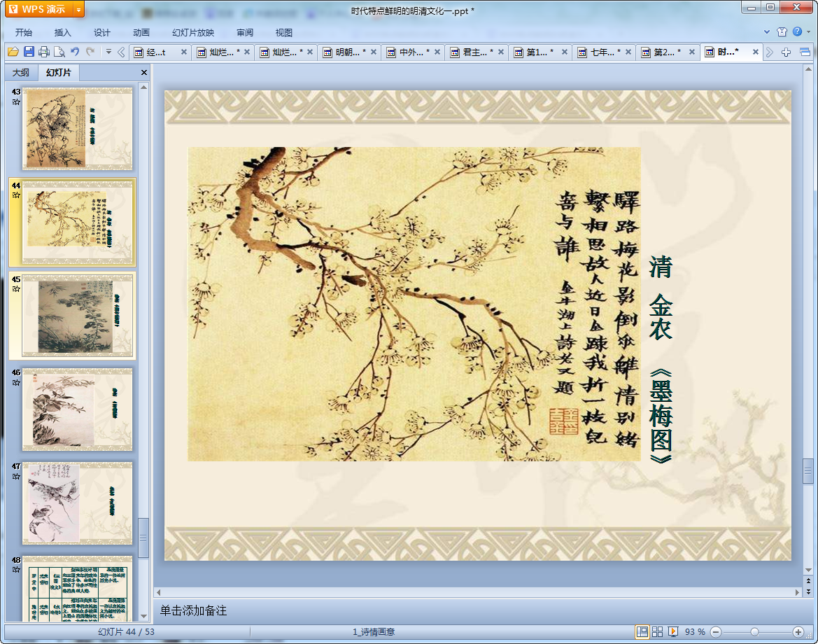Open the 幻灯片放映 menu tab
The image size is (818, 644).
coord(193,32)
